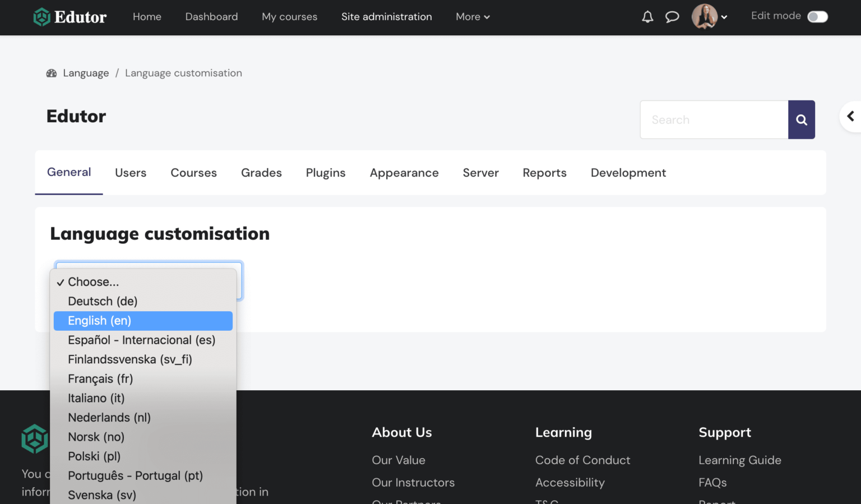Click the green Edutor logo in footer
The width and height of the screenshot is (861, 504).
coord(35,438)
